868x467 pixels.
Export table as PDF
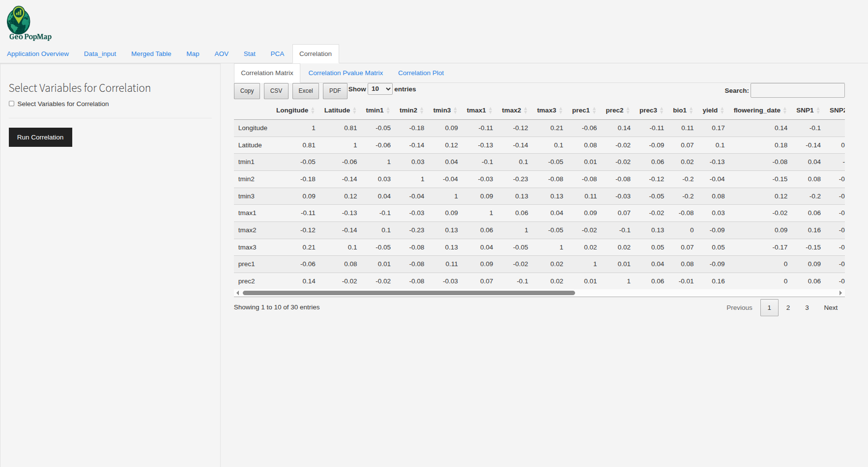335,91
